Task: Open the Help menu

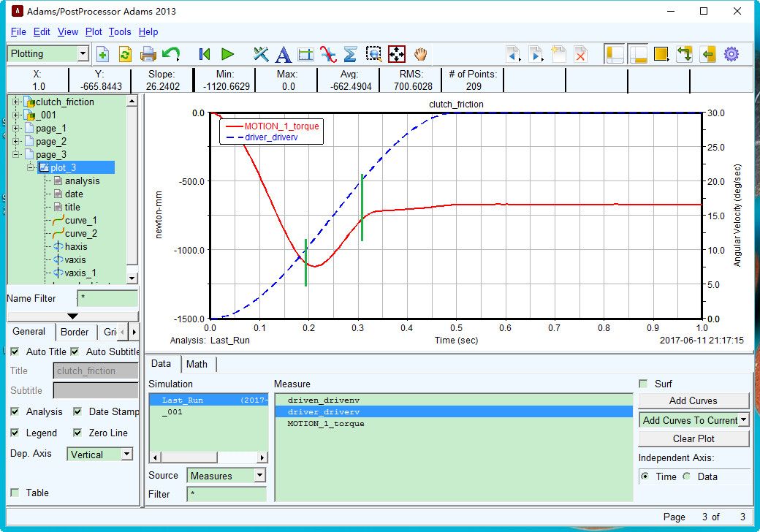Action: [148, 32]
